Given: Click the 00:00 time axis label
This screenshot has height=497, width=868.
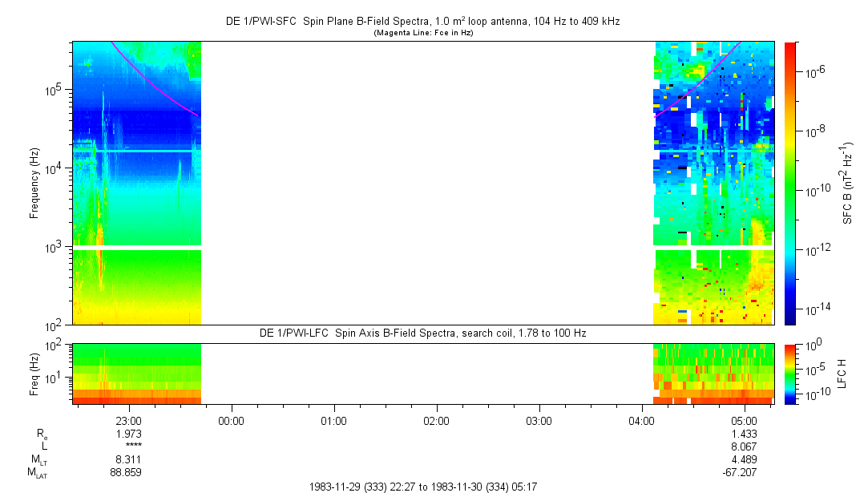Looking at the screenshot, I should (x=232, y=421).
